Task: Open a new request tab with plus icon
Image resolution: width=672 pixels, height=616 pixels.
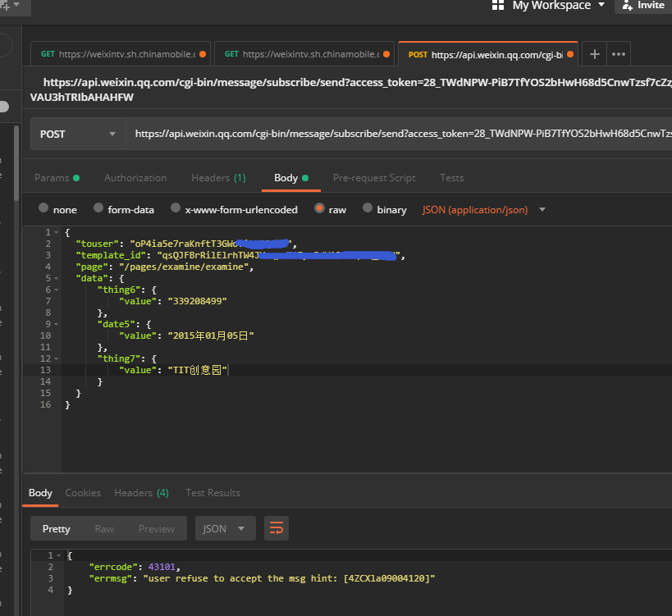Action: point(594,54)
